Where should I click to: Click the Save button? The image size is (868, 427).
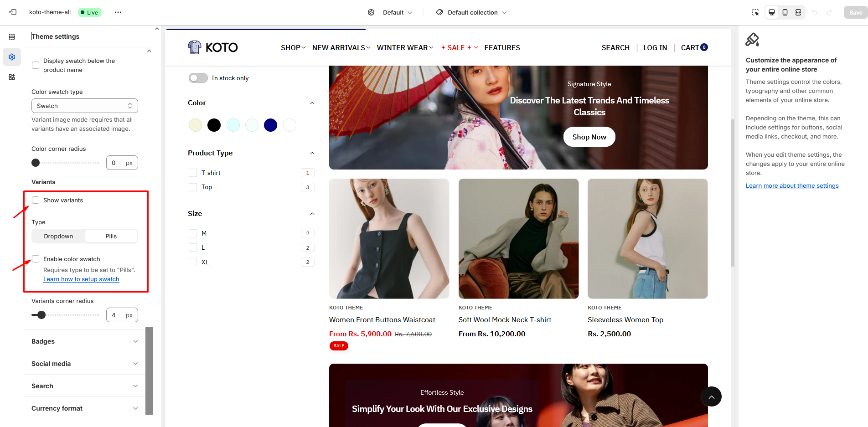click(x=855, y=12)
